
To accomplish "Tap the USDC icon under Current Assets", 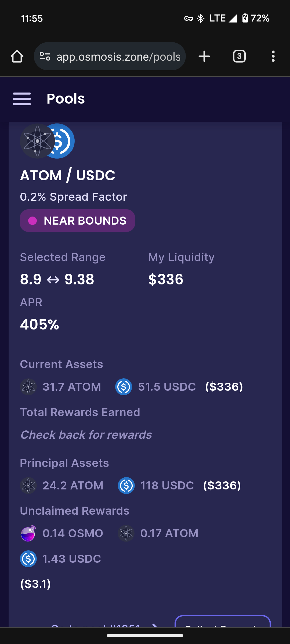I will point(124,387).
